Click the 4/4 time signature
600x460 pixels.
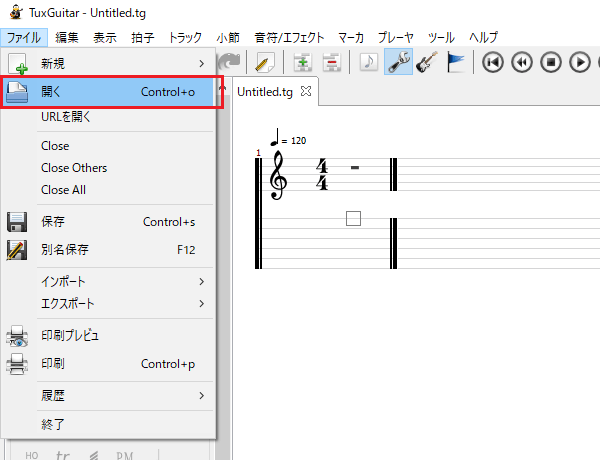tap(322, 175)
